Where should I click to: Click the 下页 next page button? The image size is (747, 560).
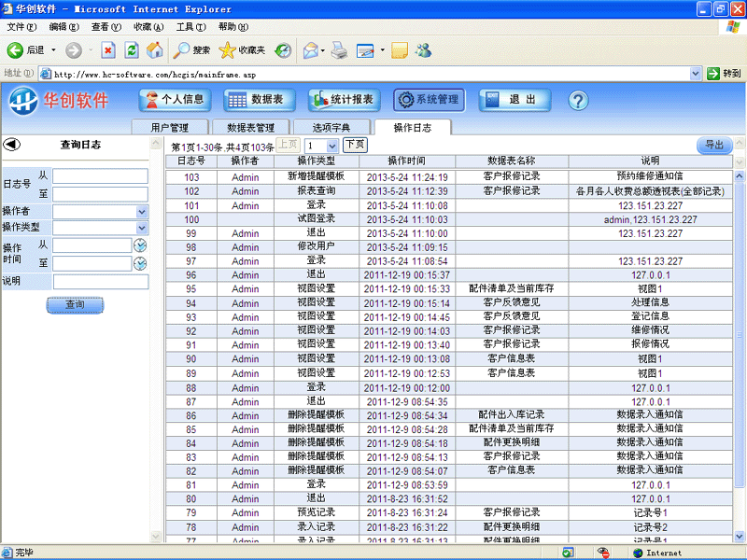click(355, 145)
